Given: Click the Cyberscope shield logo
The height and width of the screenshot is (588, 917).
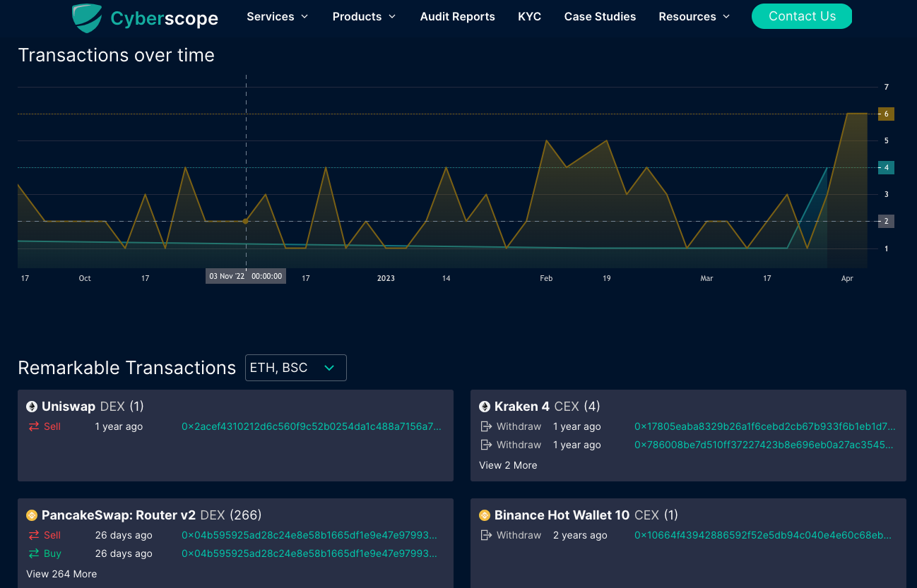Looking at the screenshot, I should (87, 18).
